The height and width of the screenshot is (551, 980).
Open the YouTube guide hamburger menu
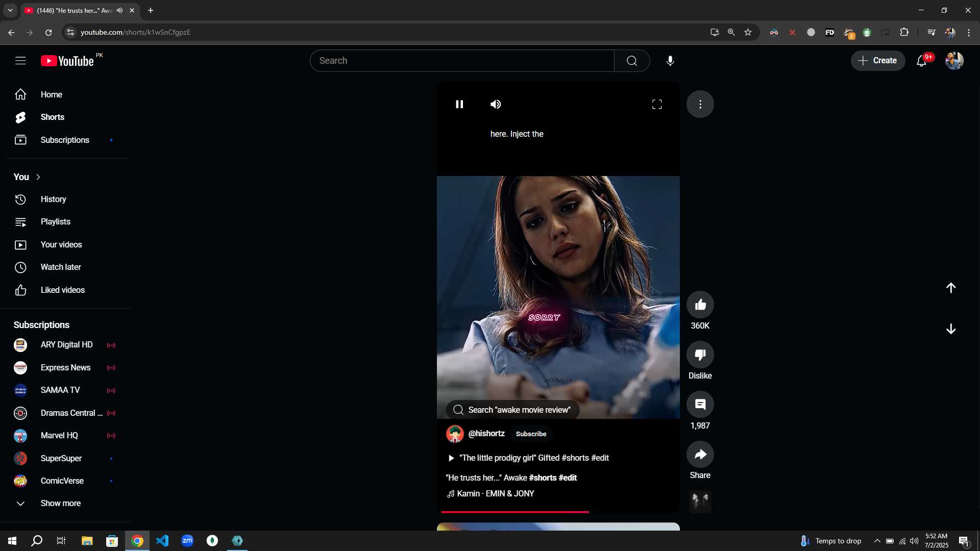[x=20, y=61]
